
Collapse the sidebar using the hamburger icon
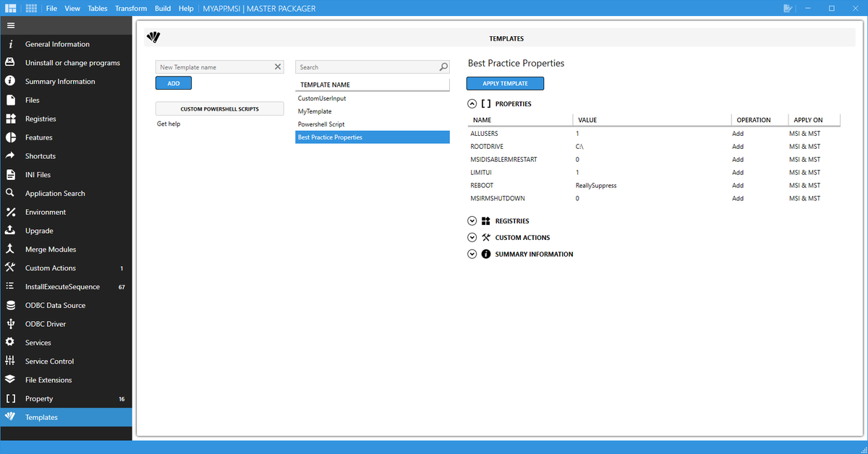point(11,25)
